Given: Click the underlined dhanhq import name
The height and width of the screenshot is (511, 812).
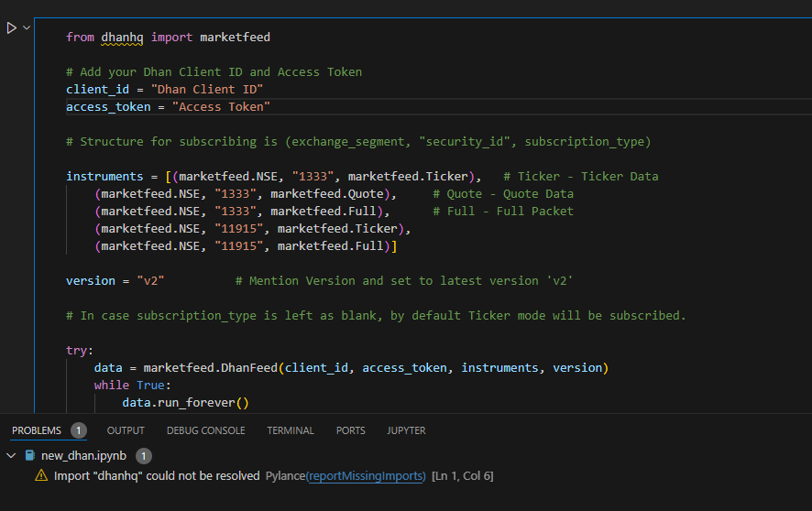Looking at the screenshot, I should [122, 38].
